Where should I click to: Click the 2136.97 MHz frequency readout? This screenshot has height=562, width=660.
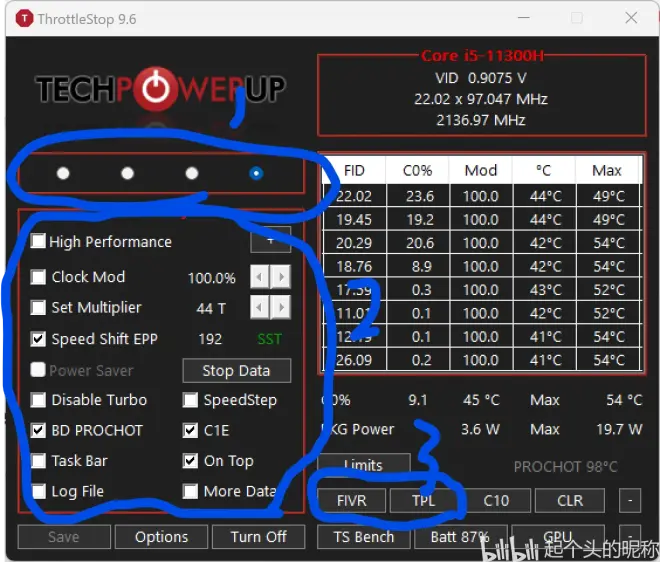481,120
